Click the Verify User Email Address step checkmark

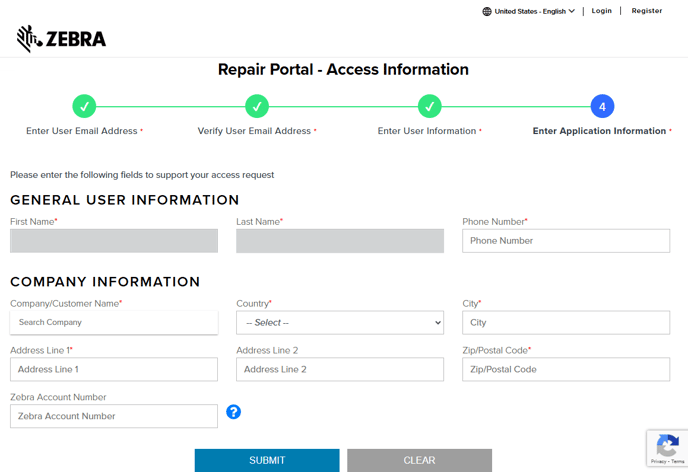[257, 106]
